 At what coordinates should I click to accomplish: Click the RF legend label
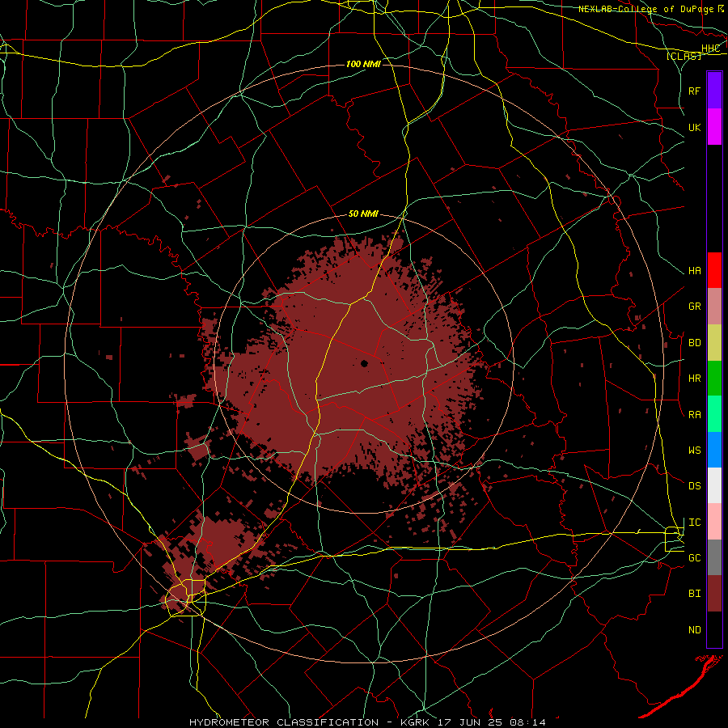694,91
